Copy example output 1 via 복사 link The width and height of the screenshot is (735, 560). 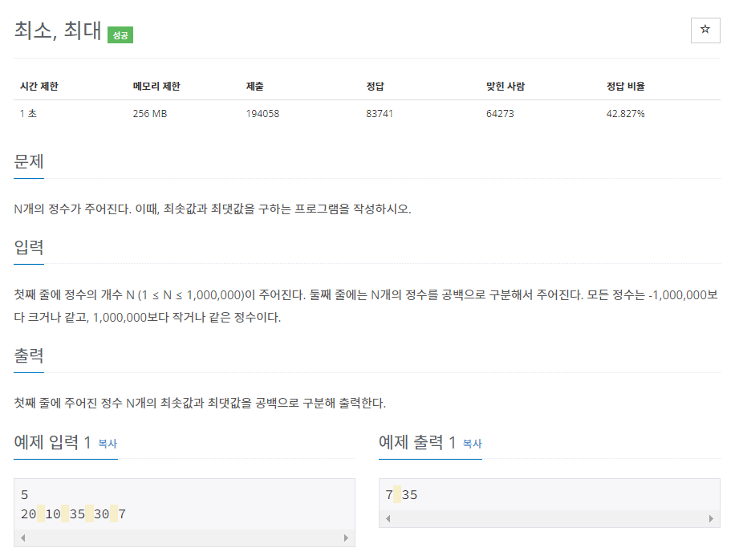472,444
